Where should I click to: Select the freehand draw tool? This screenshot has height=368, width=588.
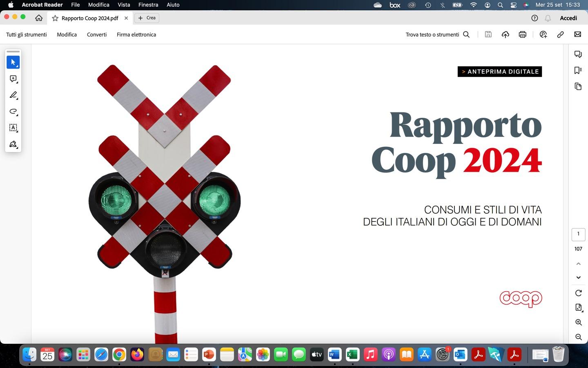13,112
